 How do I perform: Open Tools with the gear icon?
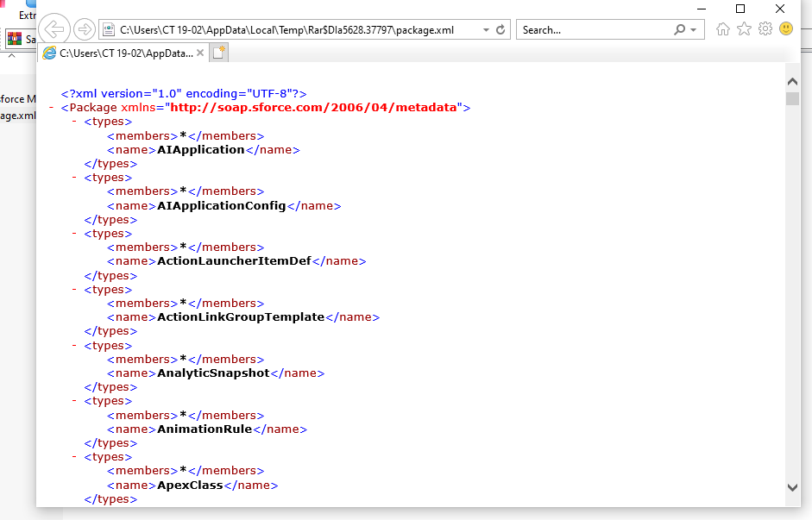point(765,28)
